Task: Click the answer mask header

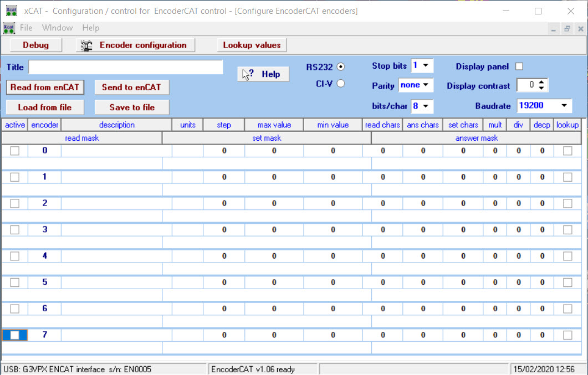Action: tap(476, 138)
